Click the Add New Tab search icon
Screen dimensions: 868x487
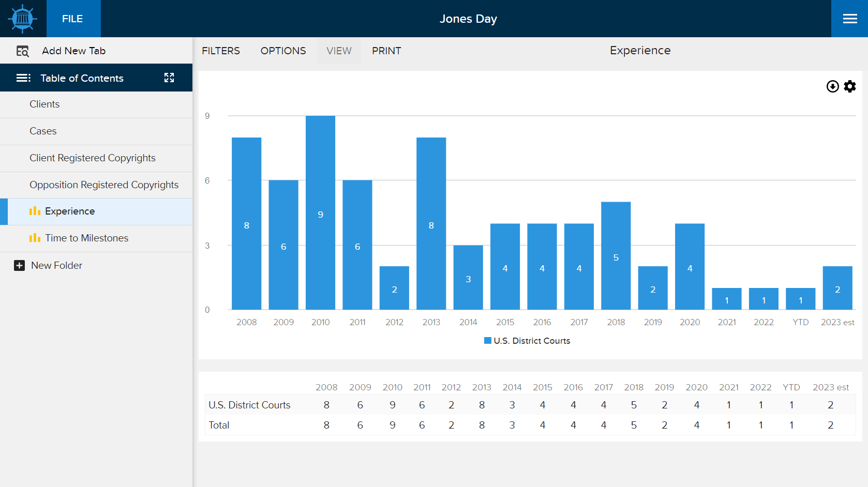point(23,51)
